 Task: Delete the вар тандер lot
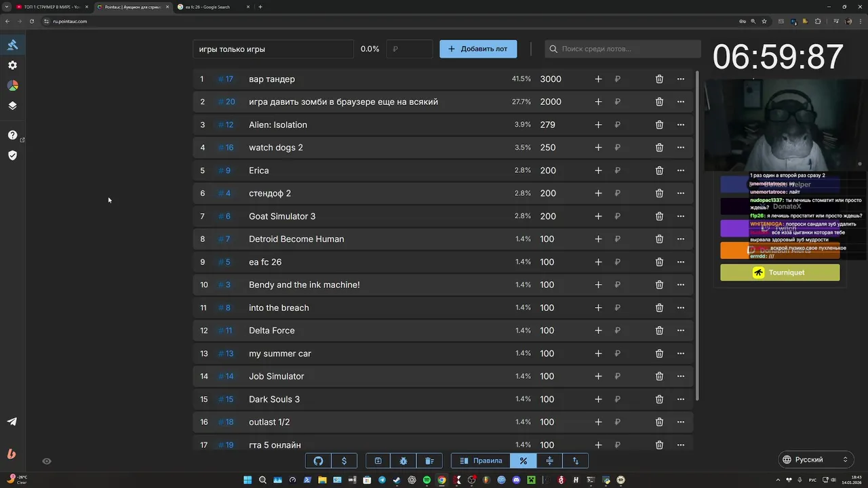(x=659, y=79)
